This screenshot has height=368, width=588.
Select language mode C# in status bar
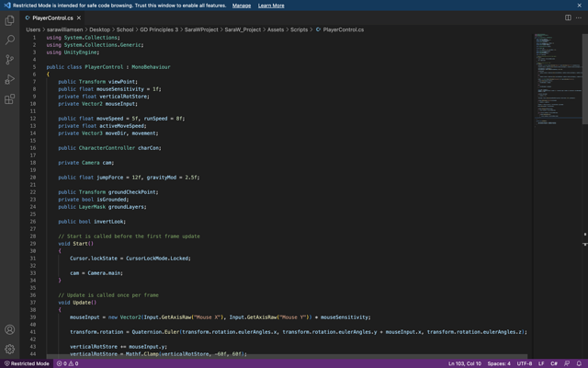[x=553, y=363]
